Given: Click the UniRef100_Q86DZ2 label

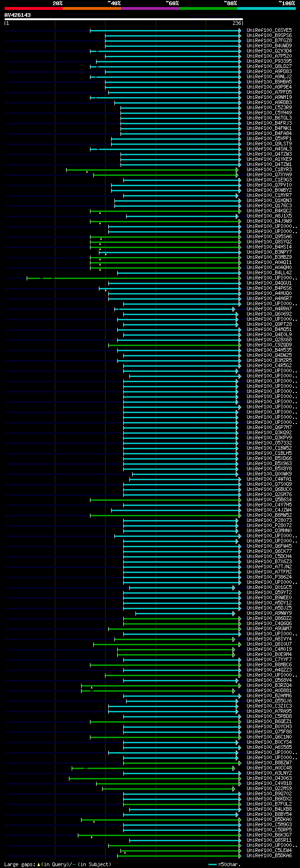Looking at the screenshot, I should click(x=269, y=619).
